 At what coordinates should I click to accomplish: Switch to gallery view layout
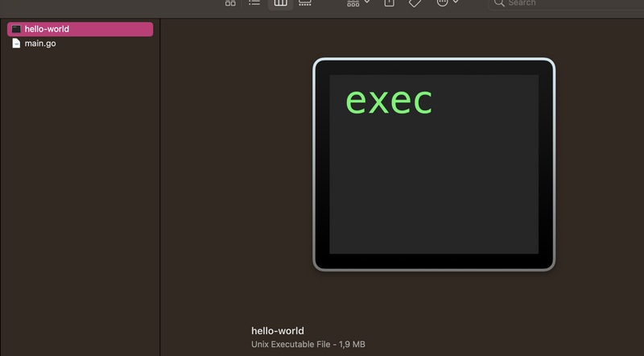pyautogui.click(x=305, y=3)
